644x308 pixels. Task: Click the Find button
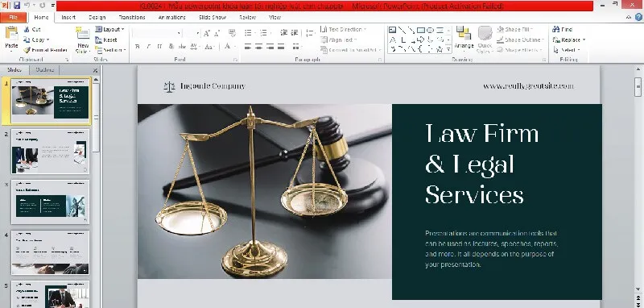(562, 29)
